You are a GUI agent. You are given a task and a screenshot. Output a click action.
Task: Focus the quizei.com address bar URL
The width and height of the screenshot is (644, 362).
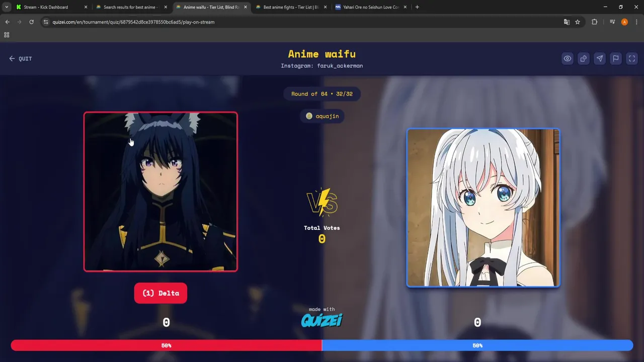coord(133,22)
